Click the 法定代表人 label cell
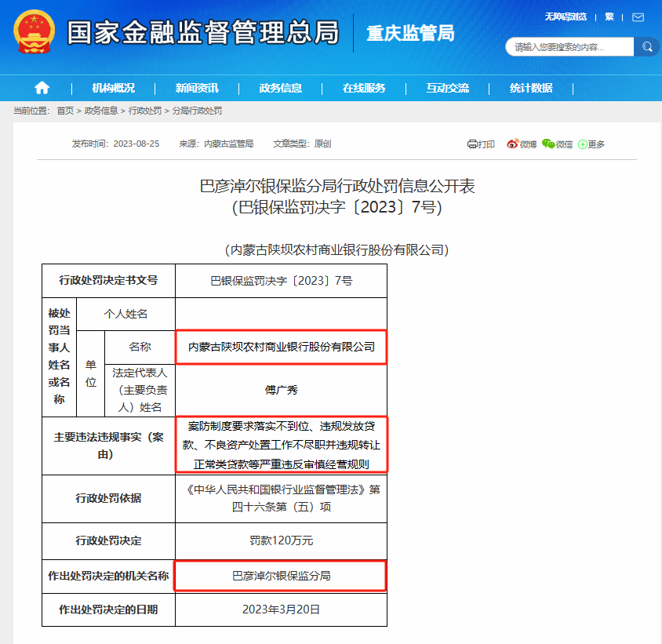This screenshot has height=644, width=662. coord(140,390)
